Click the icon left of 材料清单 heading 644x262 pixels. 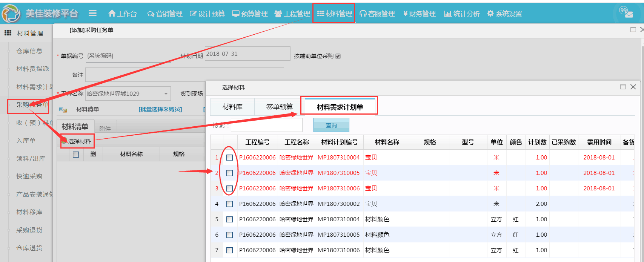(63, 110)
